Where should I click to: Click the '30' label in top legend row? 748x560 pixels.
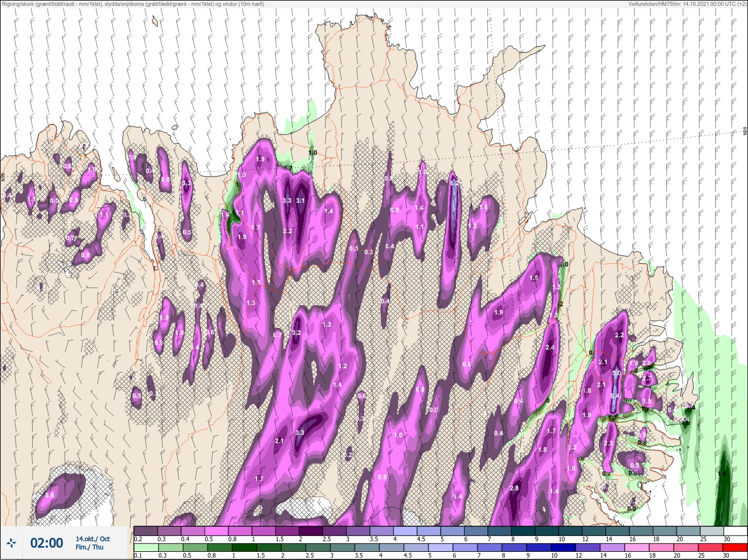[727, 539]
